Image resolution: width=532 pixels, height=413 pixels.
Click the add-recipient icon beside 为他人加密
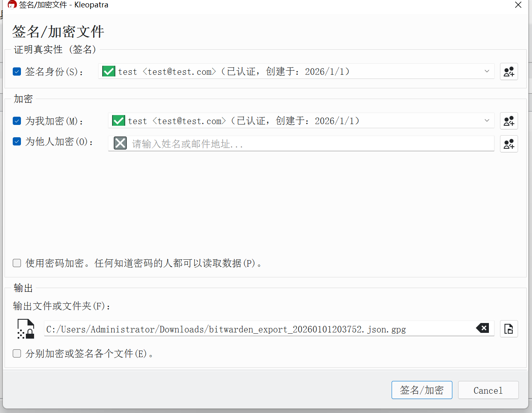(509, 144)
